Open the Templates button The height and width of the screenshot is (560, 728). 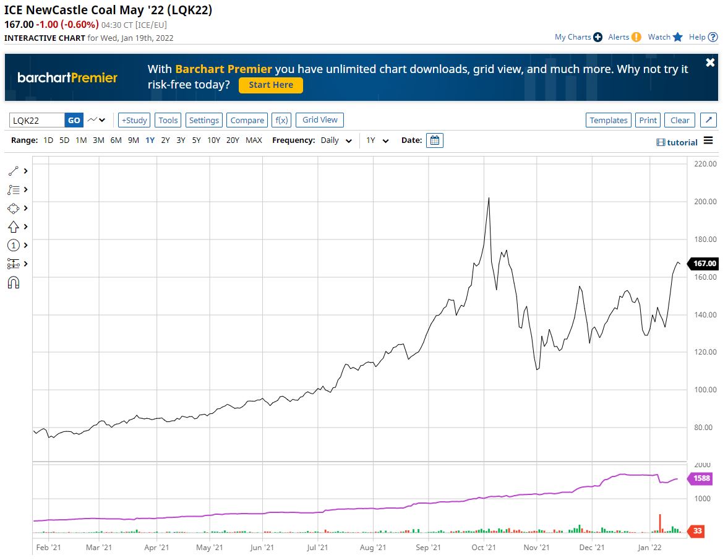(x=608, y=120)
